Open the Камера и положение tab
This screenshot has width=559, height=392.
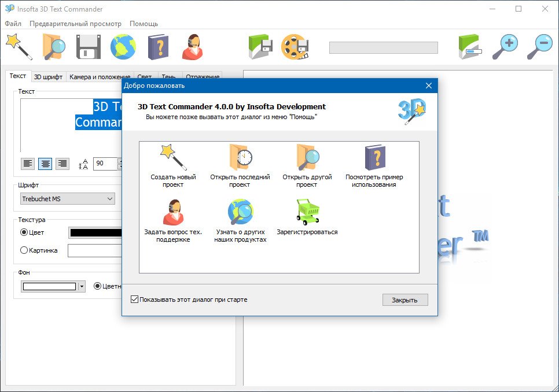click(x=100, y=76)
